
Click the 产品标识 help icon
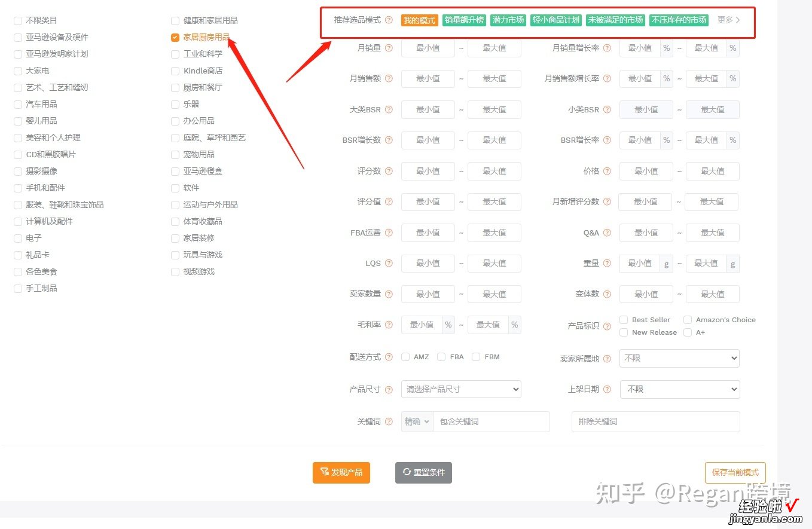pos(607,326)
